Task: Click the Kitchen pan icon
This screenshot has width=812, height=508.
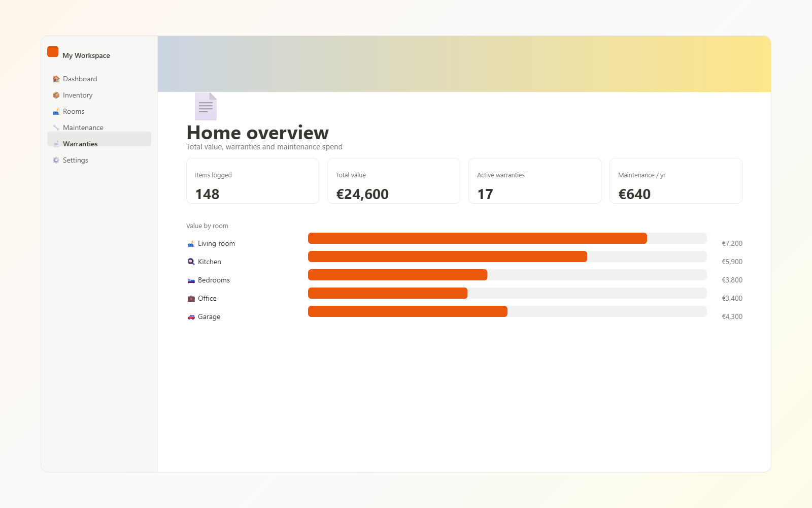Action: pos(191,262)
